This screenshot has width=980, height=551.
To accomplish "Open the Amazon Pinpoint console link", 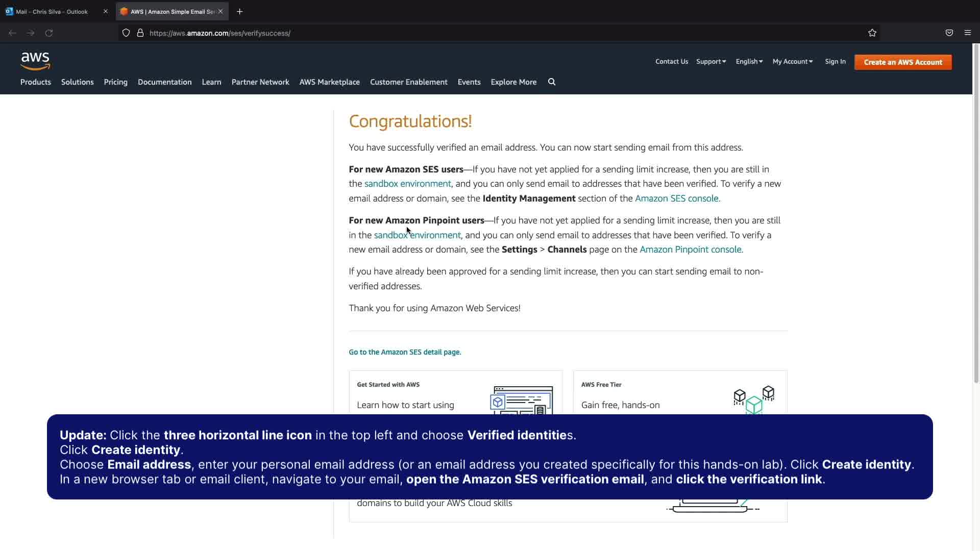I will (x=691, y=249).
